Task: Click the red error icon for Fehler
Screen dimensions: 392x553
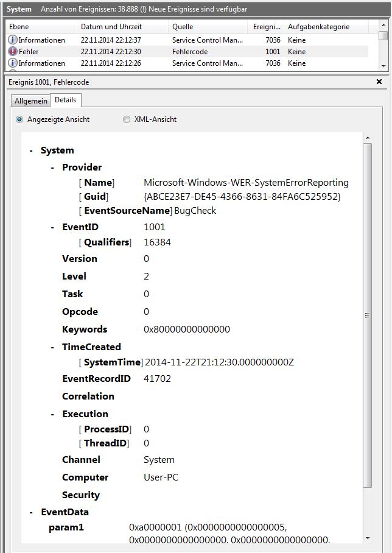Action: 13,52
